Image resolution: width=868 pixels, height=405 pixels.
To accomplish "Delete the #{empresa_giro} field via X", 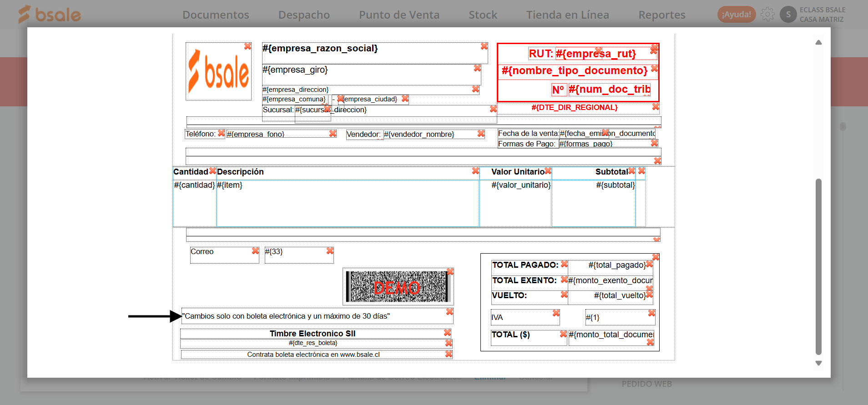I will [477, 68].
